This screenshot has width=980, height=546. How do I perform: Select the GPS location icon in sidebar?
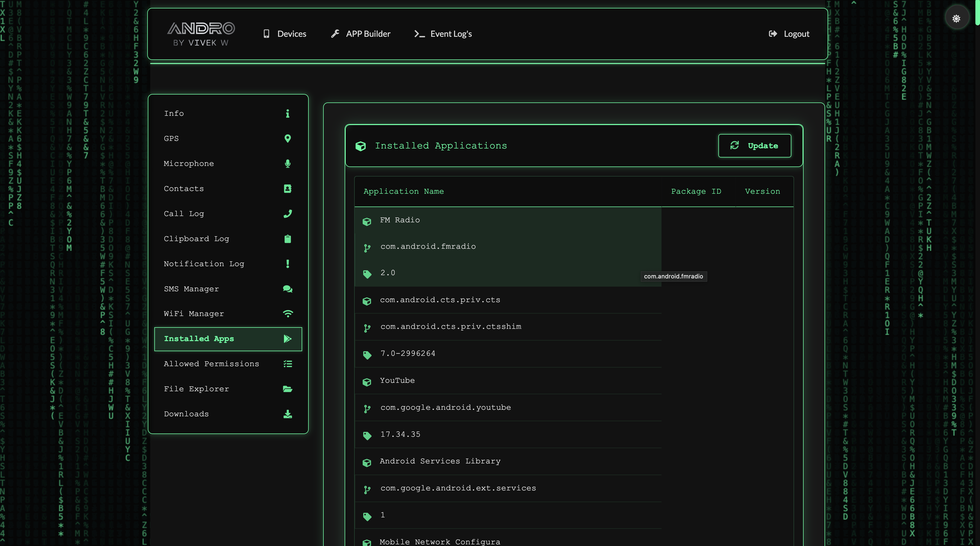[288, 139]
